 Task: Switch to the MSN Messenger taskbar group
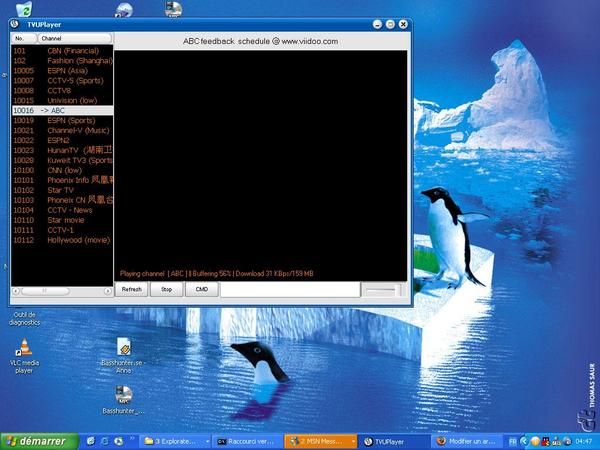[x=321, y=442]
